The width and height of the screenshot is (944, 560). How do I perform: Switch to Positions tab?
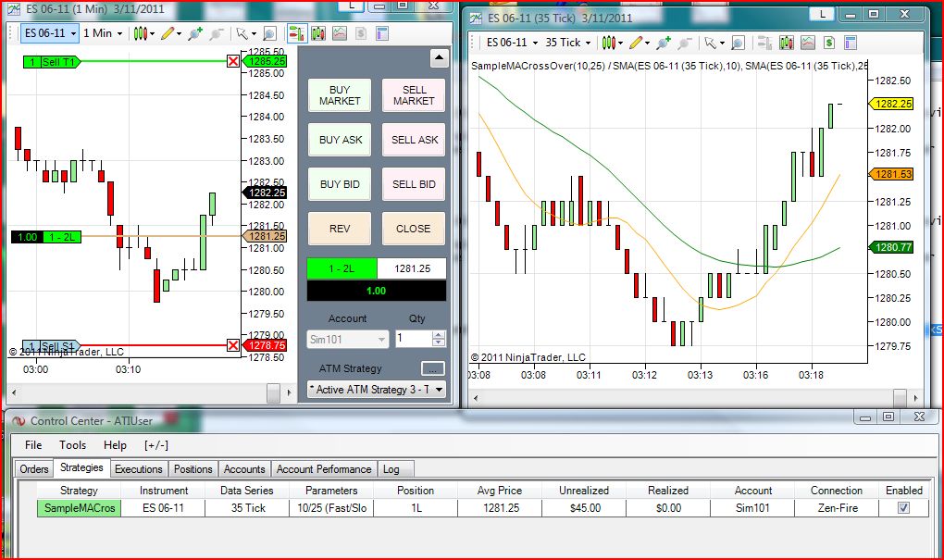point(193,469)
